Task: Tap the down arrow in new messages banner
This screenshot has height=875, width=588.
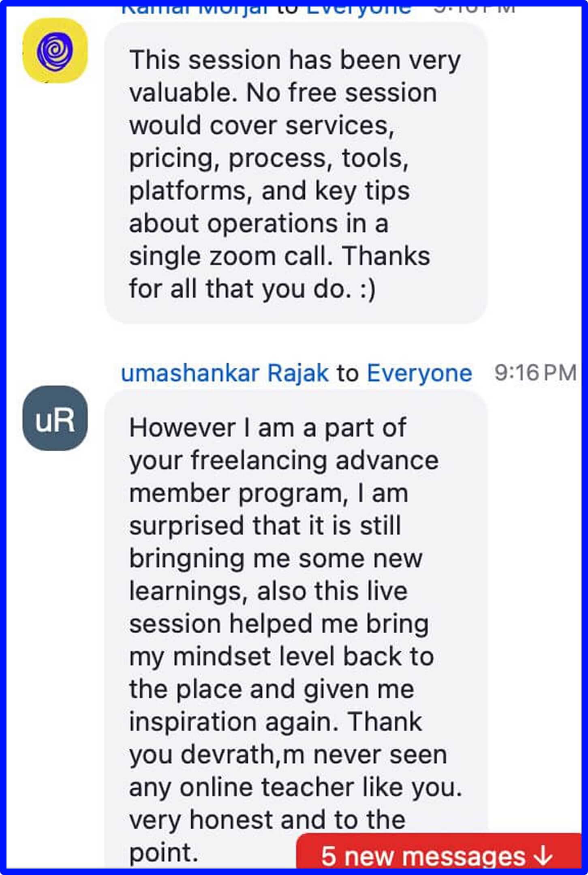Action: [x=543, y=857]
